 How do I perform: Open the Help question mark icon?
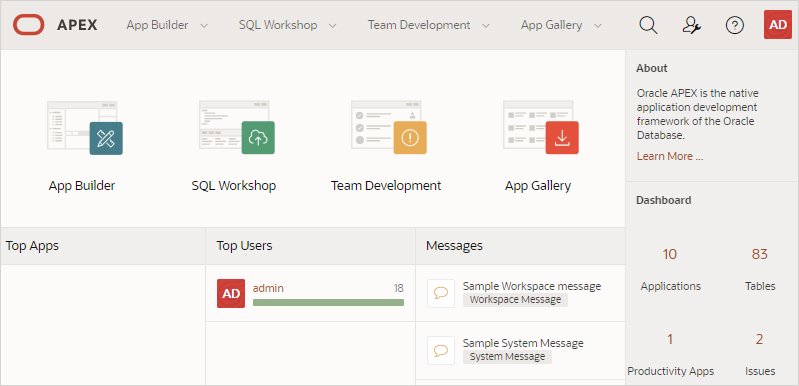734,25
